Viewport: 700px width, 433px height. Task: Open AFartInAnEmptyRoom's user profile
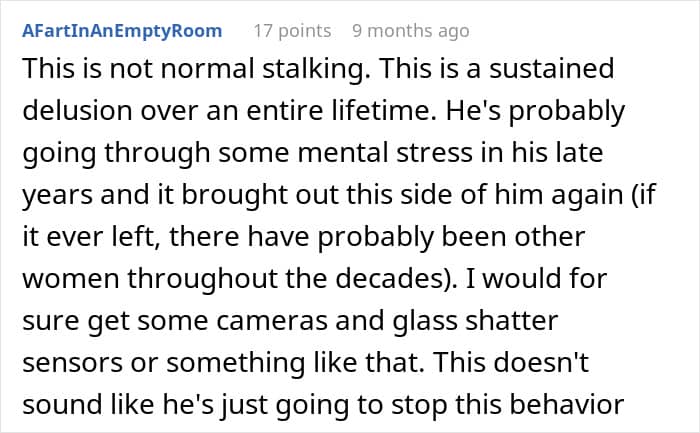point(122,31)
